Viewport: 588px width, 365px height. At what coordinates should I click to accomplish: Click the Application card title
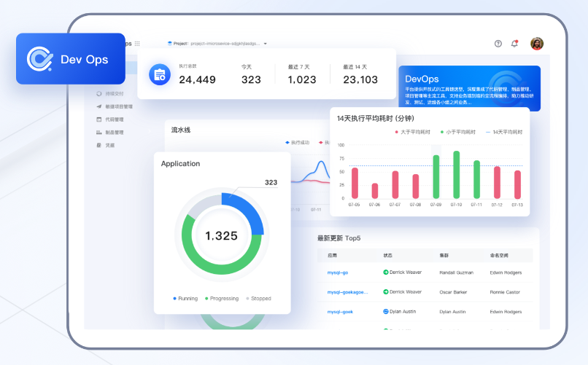pyautogui.click(x=180, y=164)
